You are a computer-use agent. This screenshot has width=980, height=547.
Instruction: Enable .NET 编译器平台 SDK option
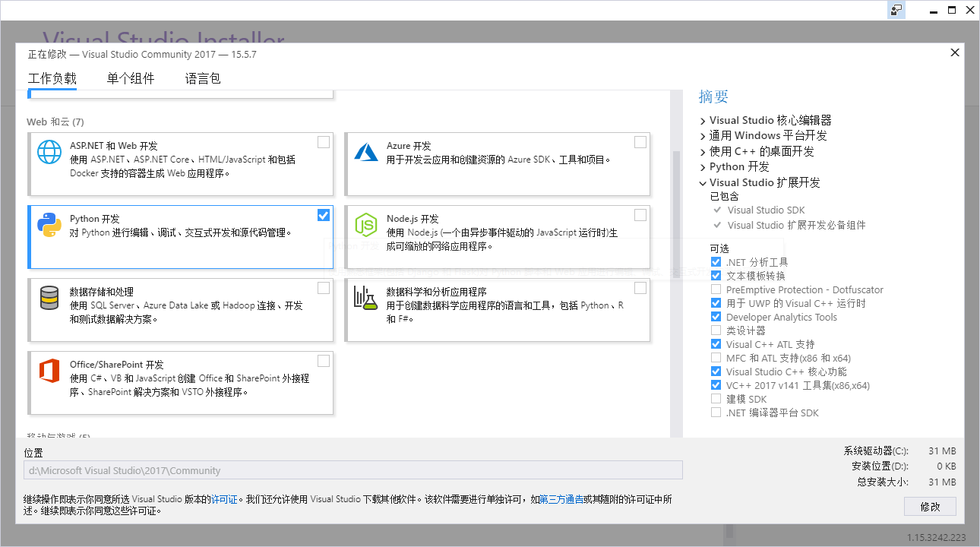point(716,413)
